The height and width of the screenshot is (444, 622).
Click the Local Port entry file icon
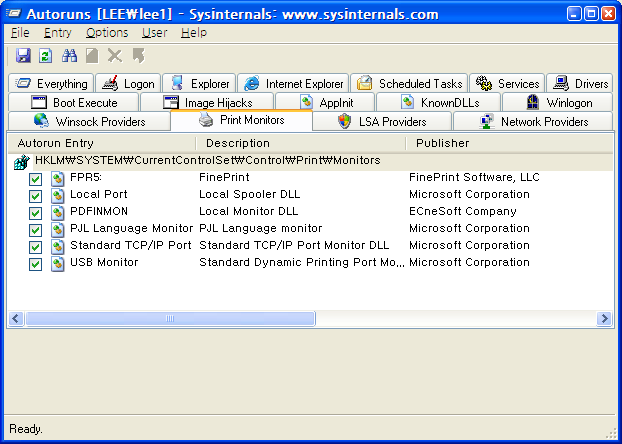[x=58, y=196]
